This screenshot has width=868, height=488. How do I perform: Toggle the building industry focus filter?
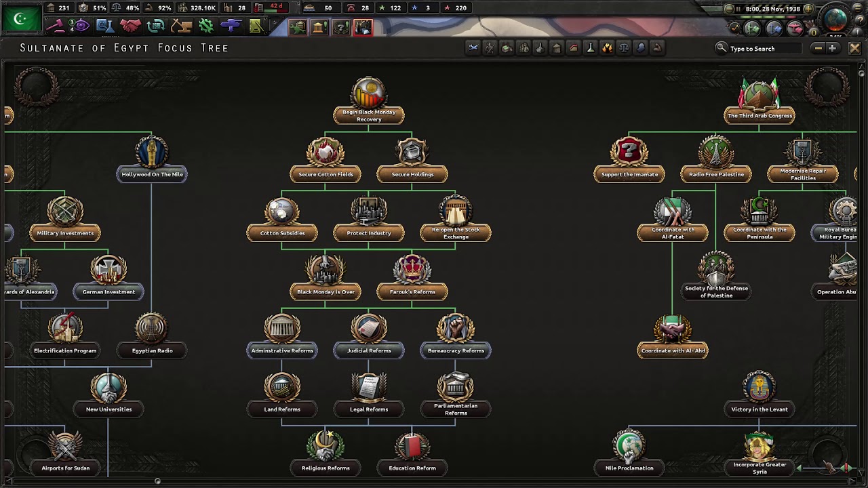pyautogui.click(x=557, y=47)
